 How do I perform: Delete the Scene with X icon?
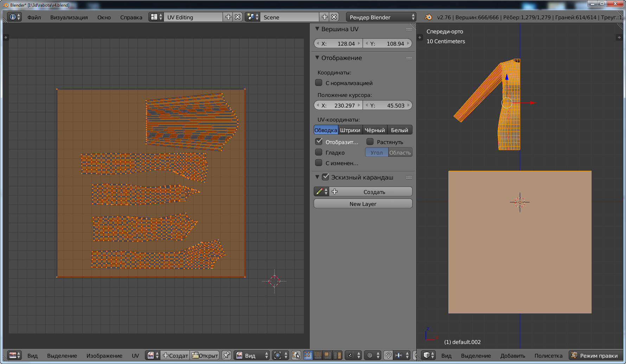[x=334, y=17]
